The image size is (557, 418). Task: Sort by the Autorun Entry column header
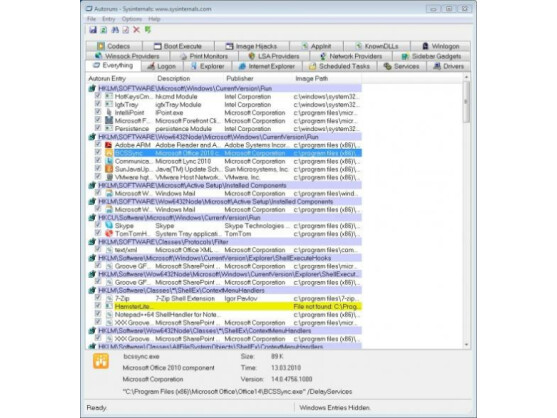pos(121,78)
